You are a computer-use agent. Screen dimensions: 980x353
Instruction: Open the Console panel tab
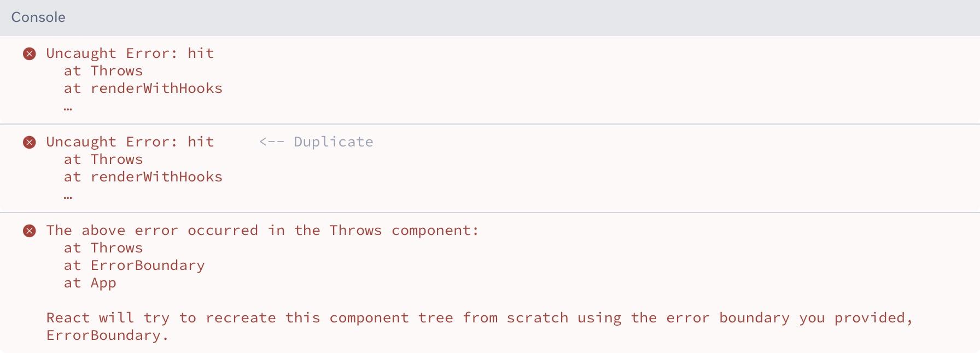pos(38,17)
